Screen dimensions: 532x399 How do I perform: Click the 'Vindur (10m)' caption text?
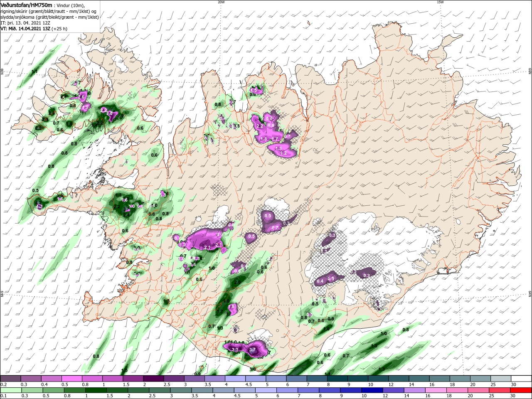[71, 5]
